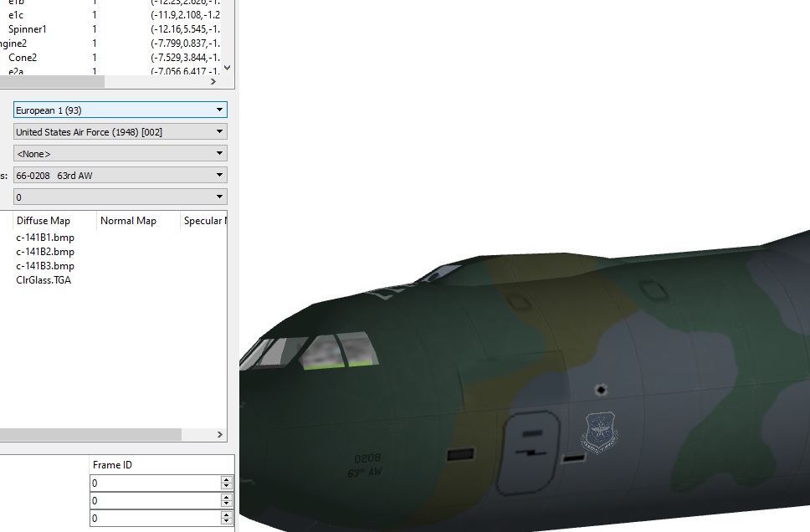Click the Normal Map column header

pos(138,221)
